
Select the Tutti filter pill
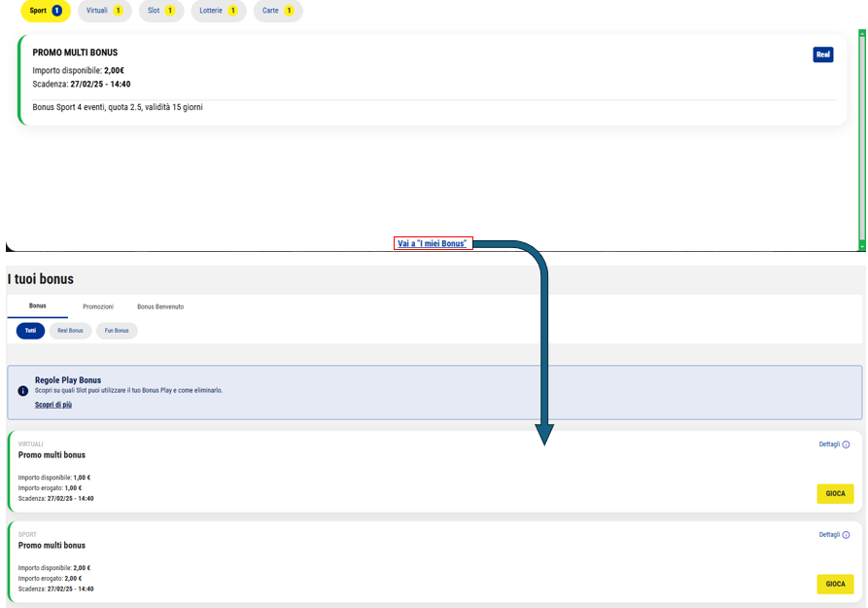[30, 331]
